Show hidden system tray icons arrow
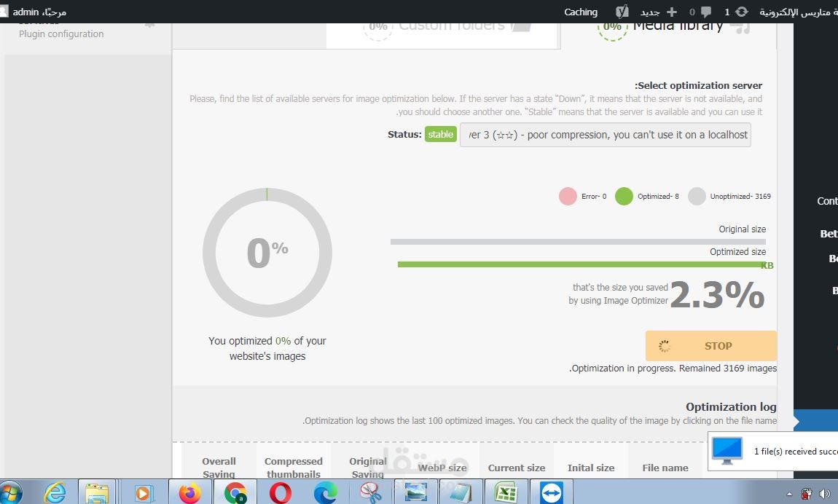Image resolution: width=838 pixels, height=504 pixels. (789, 494)
